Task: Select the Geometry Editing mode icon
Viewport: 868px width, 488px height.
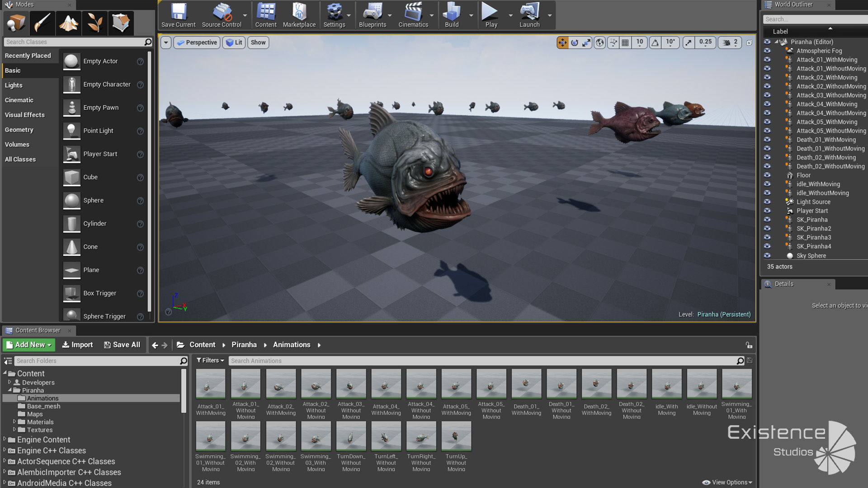Action: point(121,23)
